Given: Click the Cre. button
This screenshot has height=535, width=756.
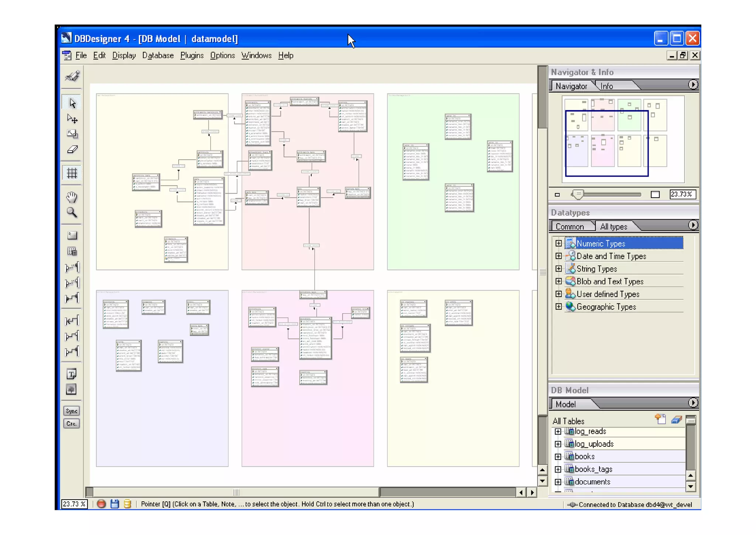Looking at the screenshot, I should click(72, 423).
